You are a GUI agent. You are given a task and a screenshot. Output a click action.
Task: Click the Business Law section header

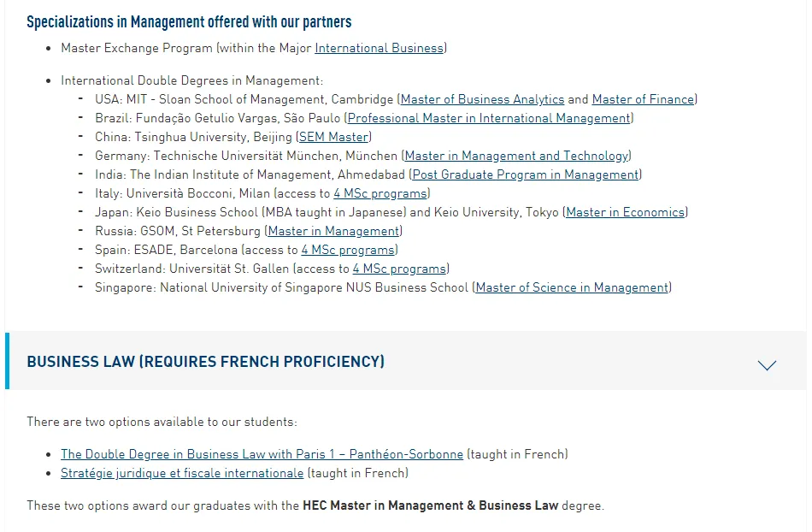click(205, 362)
